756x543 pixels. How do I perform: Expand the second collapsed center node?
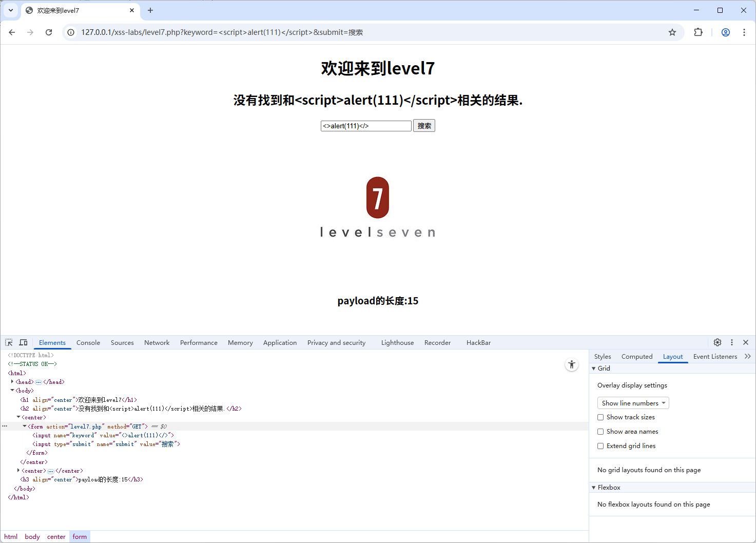18,471
